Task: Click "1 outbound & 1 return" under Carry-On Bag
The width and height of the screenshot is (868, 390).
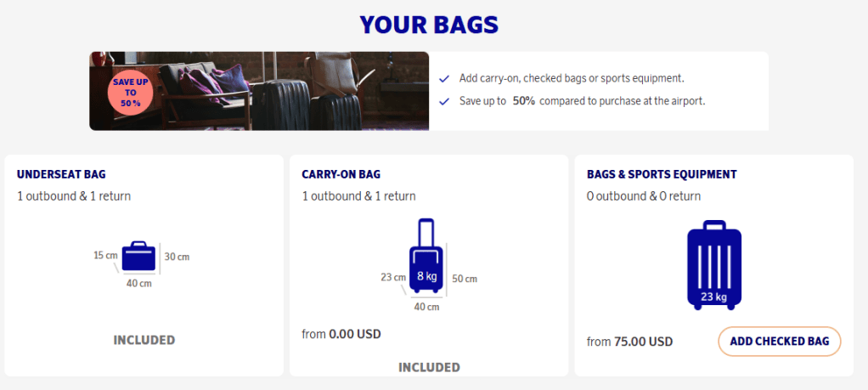Action: pos(358,196)
